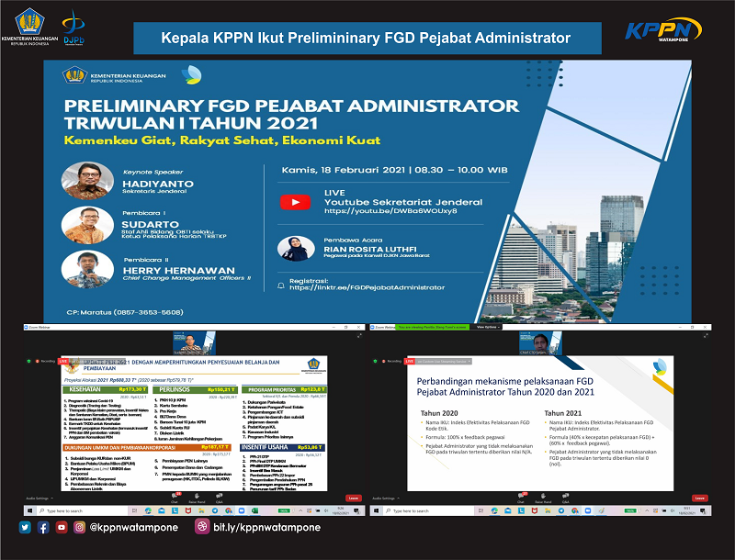Viewport: 735px width, 560px height.
Task: Open Task View on the left taskbar
Action: click(x=134, y=510)
